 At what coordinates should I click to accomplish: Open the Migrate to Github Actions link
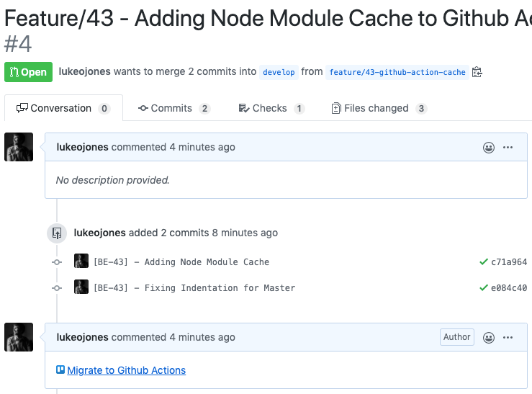[x=126, y=370]
